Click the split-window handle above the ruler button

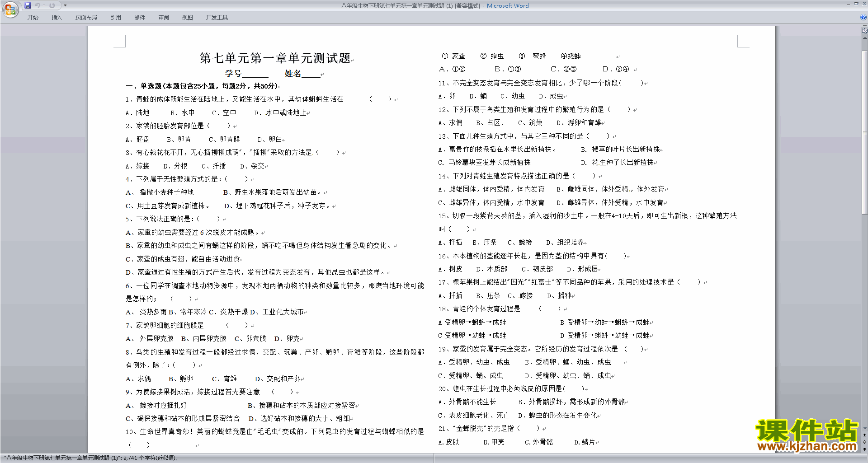(865, 26)
